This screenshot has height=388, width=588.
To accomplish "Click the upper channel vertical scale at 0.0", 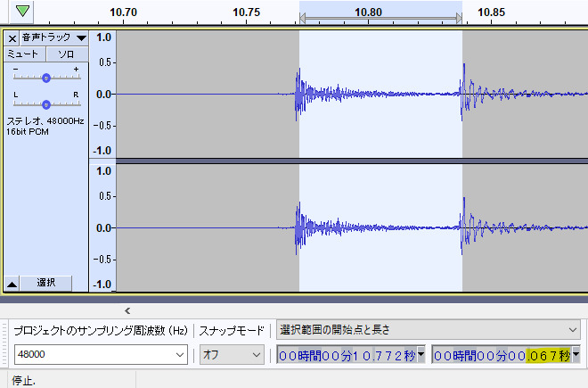I will point(103,94).
